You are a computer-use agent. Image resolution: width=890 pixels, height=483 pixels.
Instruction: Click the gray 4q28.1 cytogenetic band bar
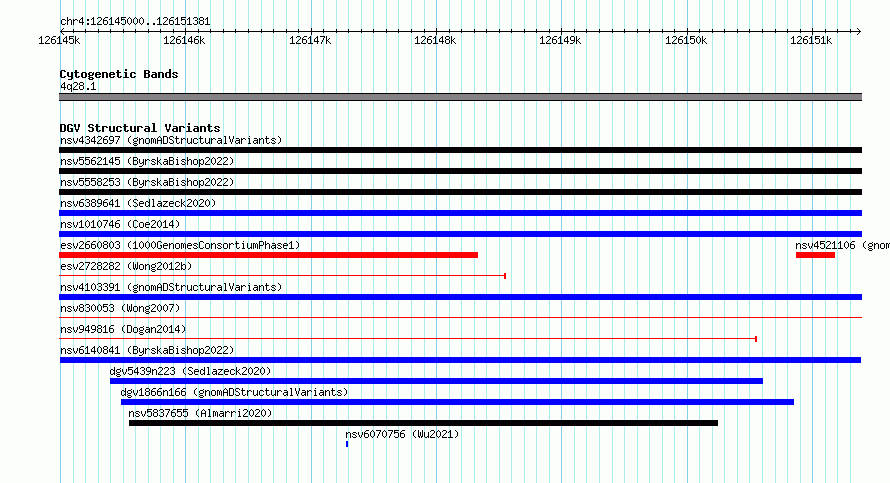pyautogui.click(x=460, y=97)
